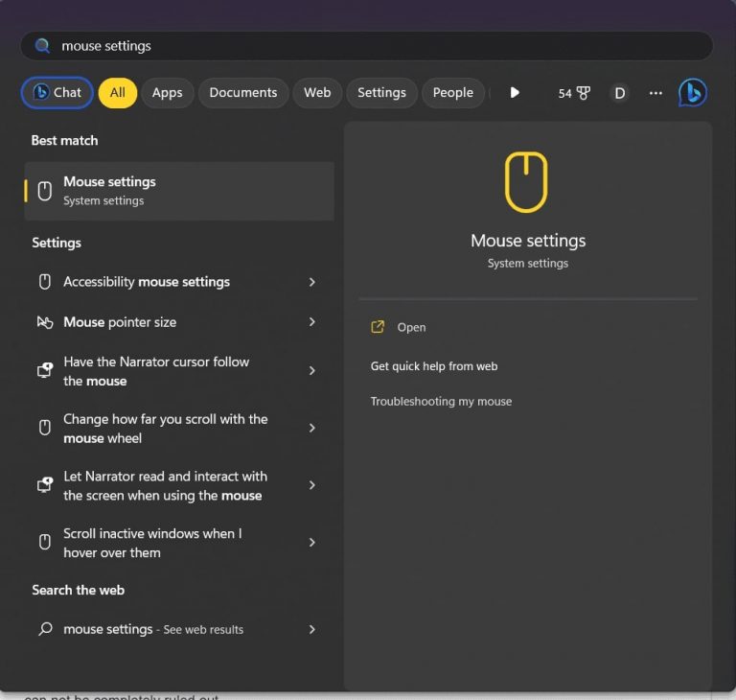Select the Documents filter tab
This screenshot has width=736, height=700.
[x=242, y=93]
